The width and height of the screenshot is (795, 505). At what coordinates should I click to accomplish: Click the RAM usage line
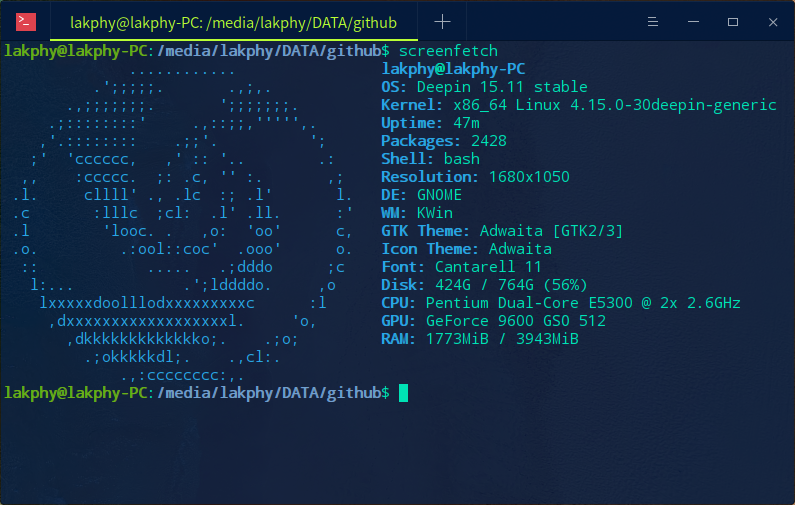point(479,339)
